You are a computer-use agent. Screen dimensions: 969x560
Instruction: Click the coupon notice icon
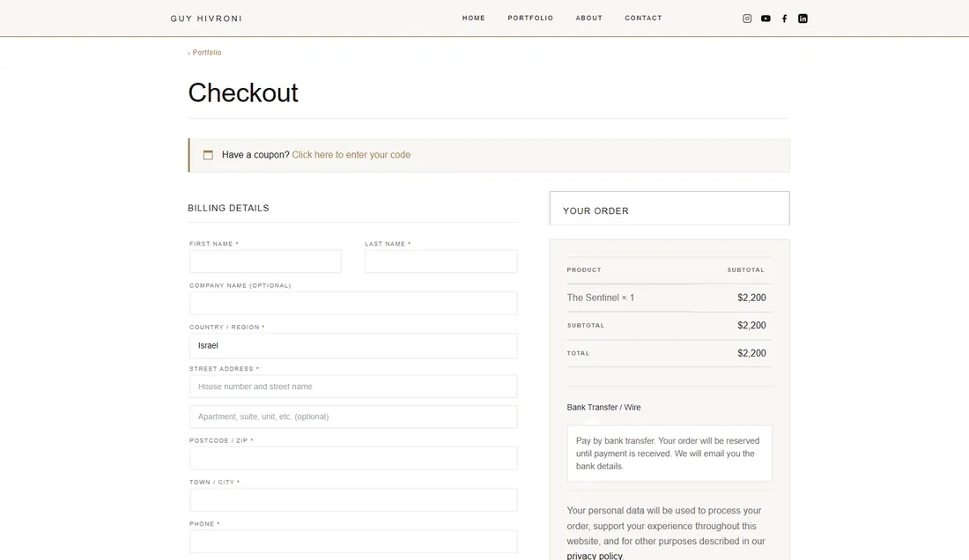(x=208, y=155)
